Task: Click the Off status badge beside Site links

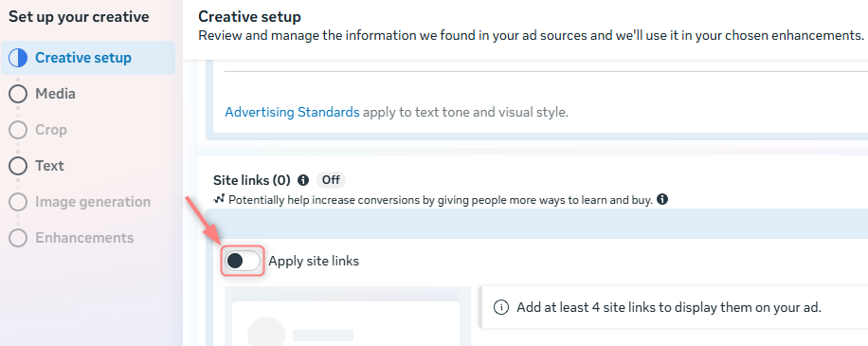Action: coord(331,180)
